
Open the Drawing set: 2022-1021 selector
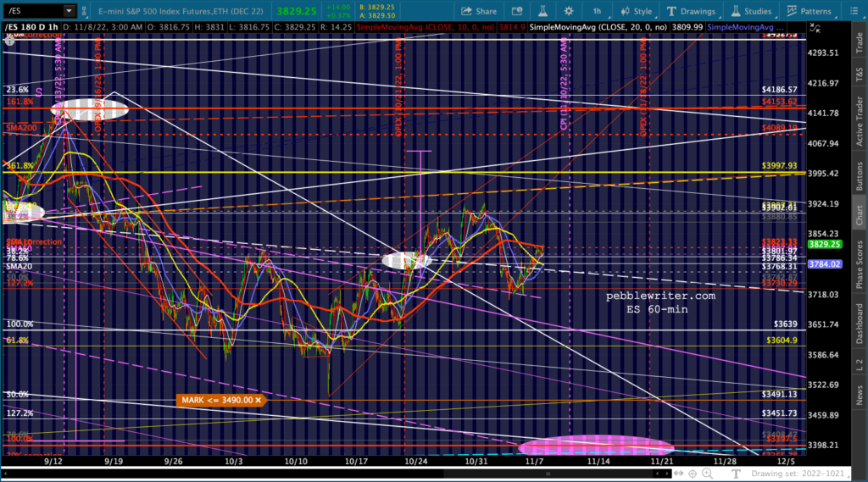coord(798,474)
